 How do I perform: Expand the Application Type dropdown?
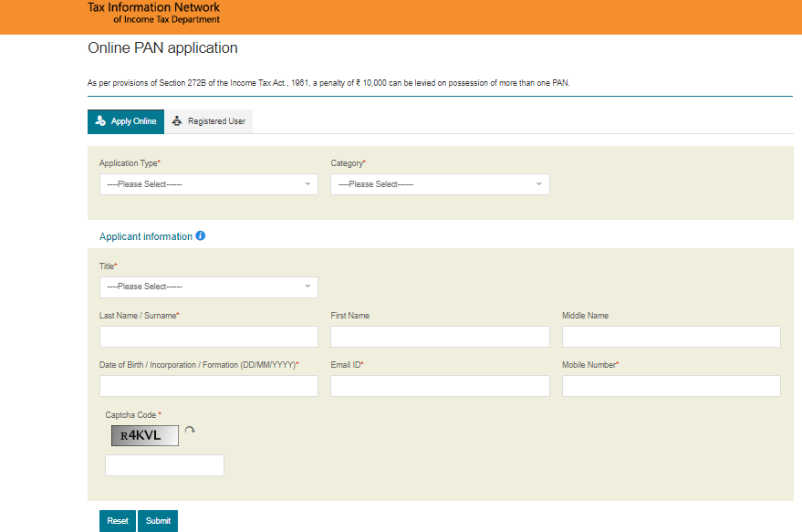point(208,184)
